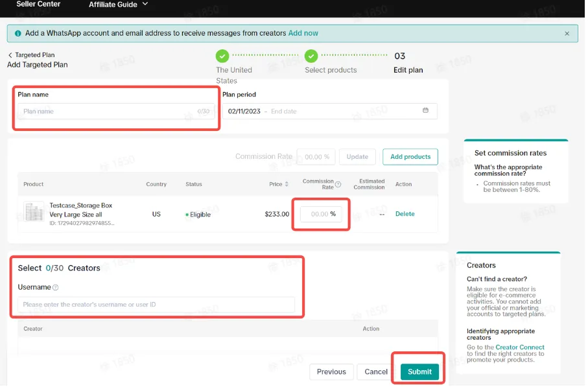Click the Update commission button
Viewport: 588px width, 387px height.
[x=357, y=157]
